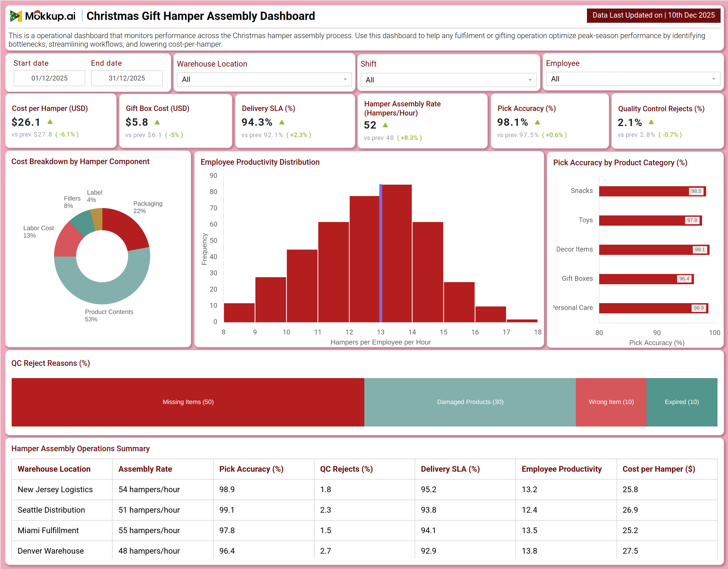728x569 pixels.
Task: Click the trend arrow on Gift Box Cost
Action: coord(157,122)
